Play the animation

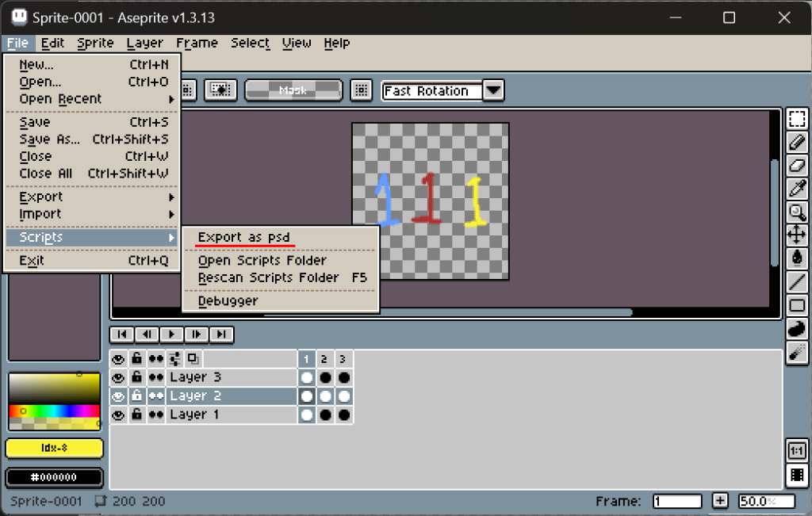(x=171, y=334)
